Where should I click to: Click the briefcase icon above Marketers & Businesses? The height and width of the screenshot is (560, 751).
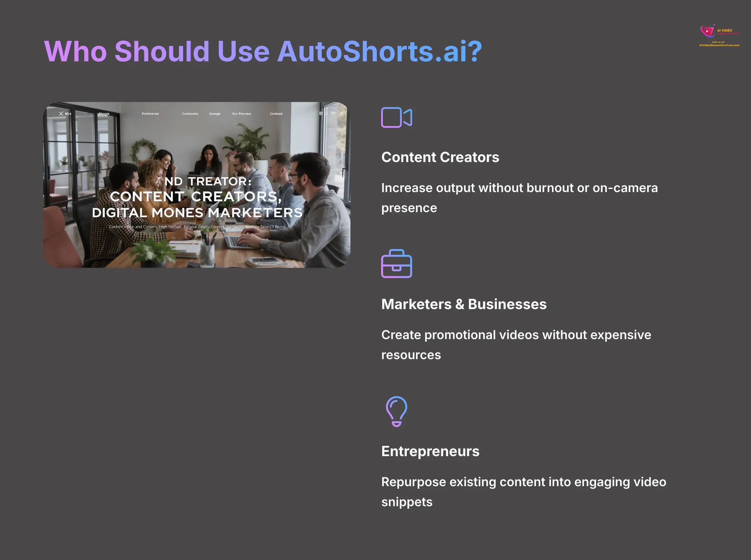[396, 264]
